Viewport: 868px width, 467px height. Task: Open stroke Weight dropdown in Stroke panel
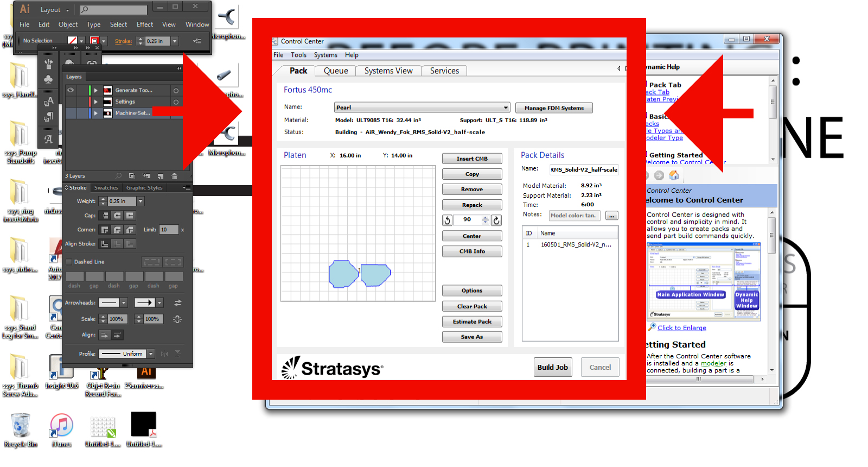pyautogui.click(x=141, y=201)
